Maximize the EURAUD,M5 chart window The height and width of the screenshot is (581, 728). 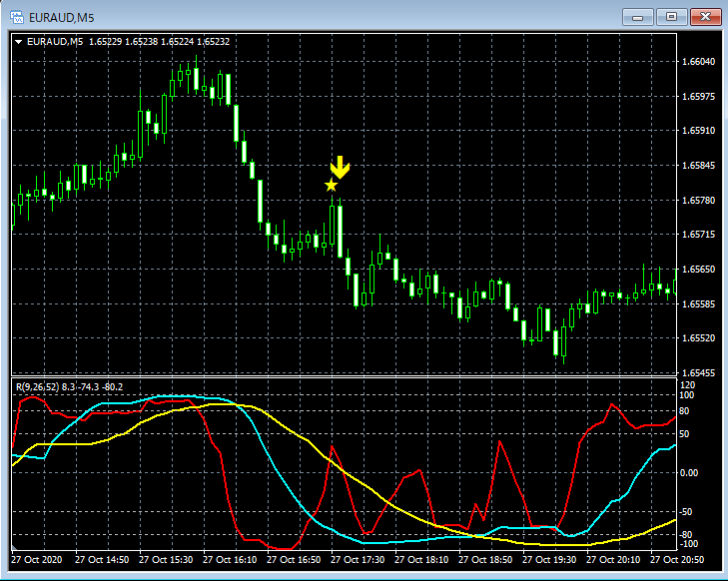point(671,17)
